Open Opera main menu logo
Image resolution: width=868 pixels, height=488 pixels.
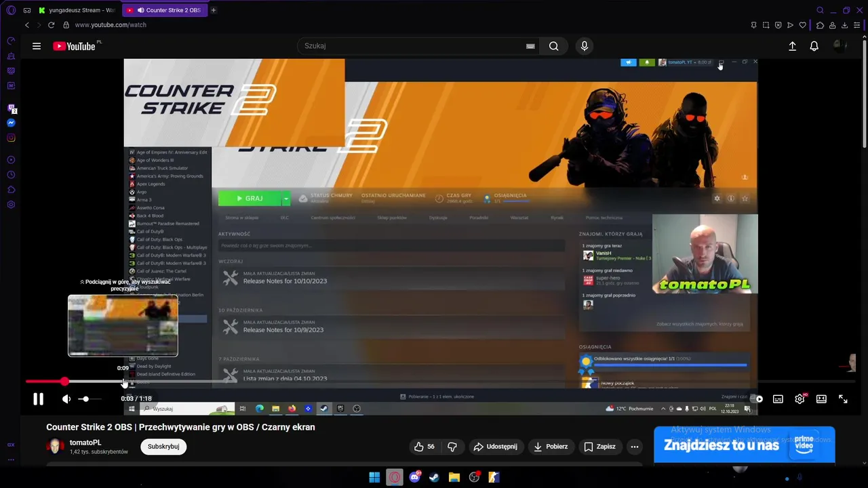tap(11, 10)
